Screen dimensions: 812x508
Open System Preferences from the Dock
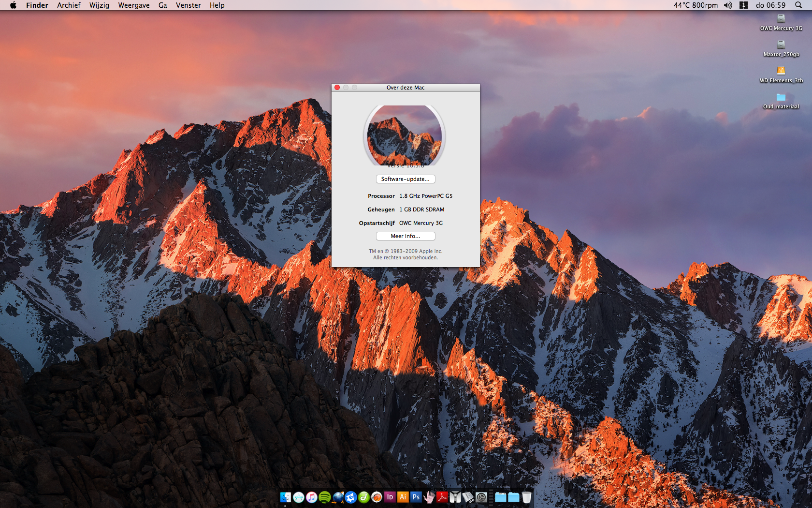pos(481,497)
